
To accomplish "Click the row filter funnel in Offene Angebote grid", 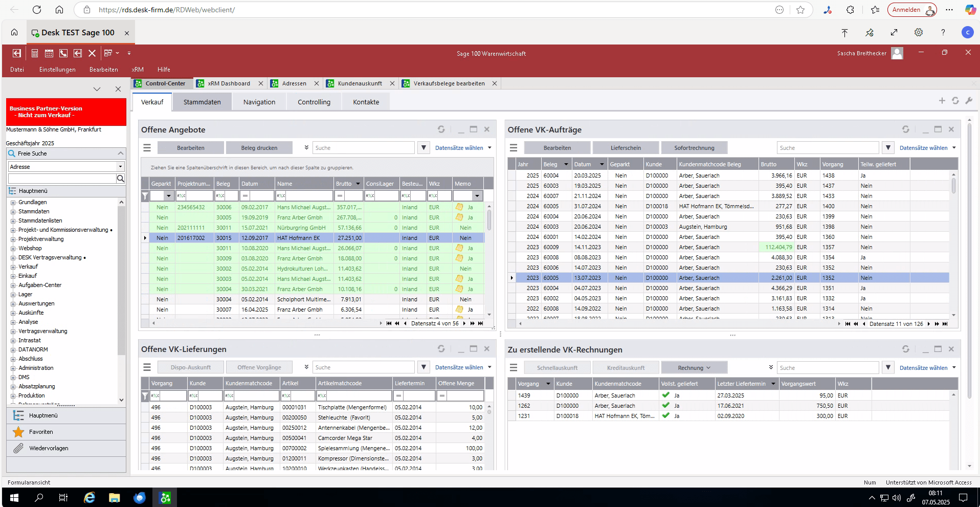I will coord(145,196).
